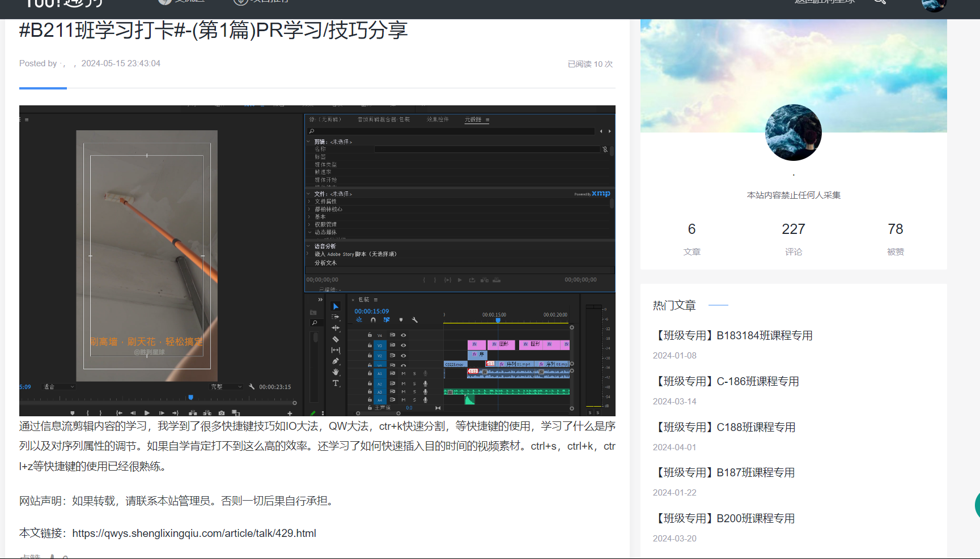Hide track V4 with its eye icon

tap(404, 335)
